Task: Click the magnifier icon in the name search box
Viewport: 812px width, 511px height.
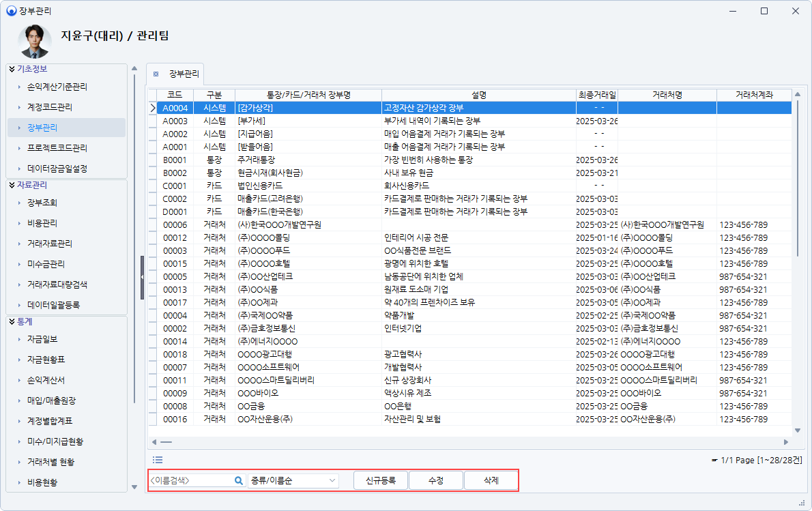Action: coord(239,480)
